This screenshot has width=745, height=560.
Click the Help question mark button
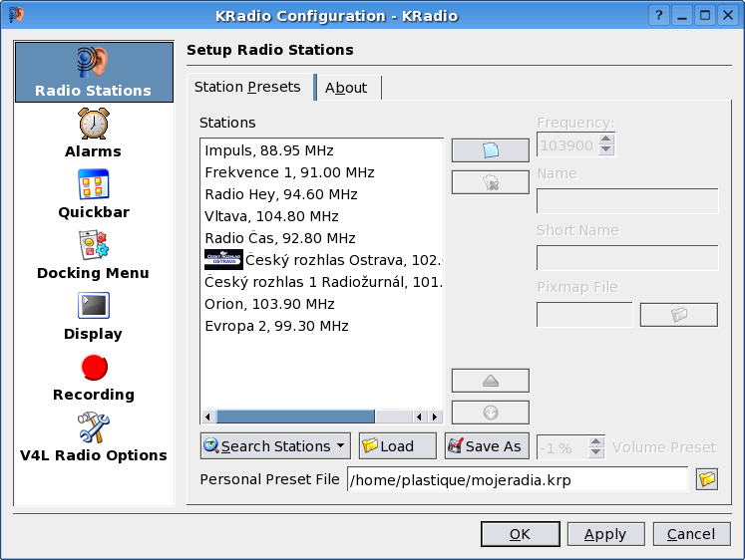tap(659, 15)
